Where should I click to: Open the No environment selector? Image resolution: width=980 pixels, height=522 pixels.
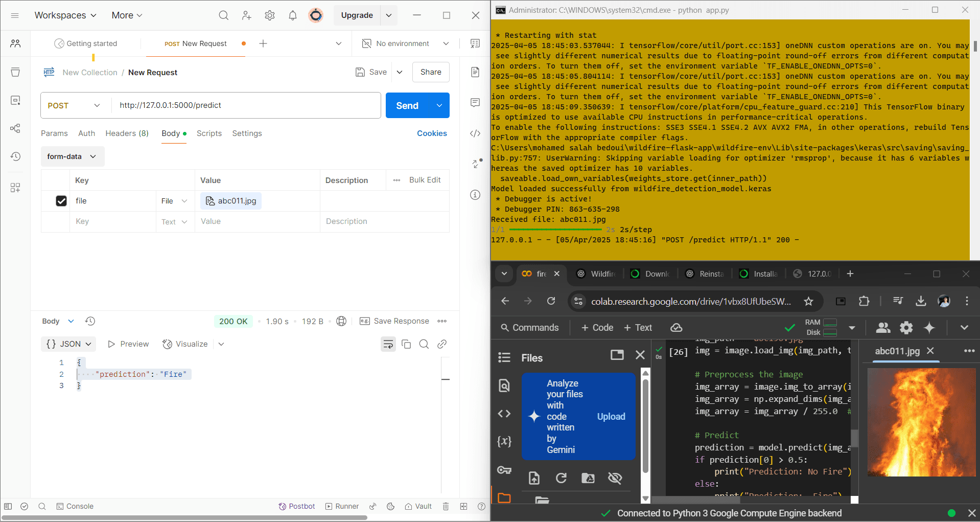[406, 43]
